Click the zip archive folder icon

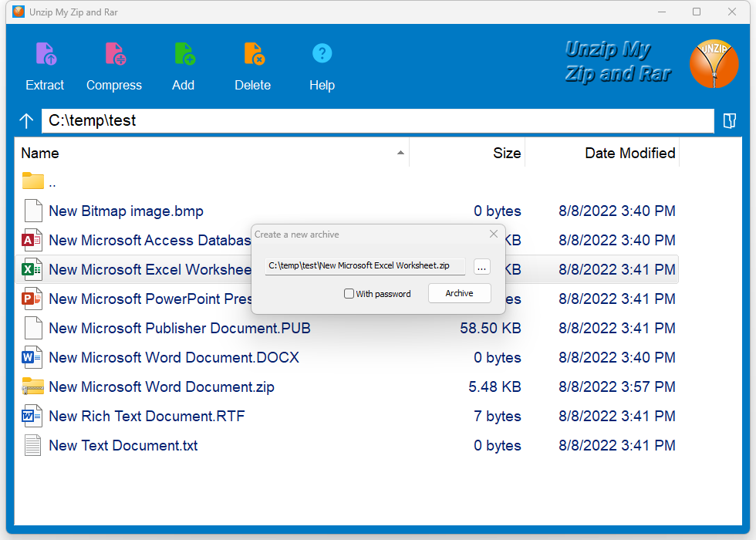(x=32, y=386)
